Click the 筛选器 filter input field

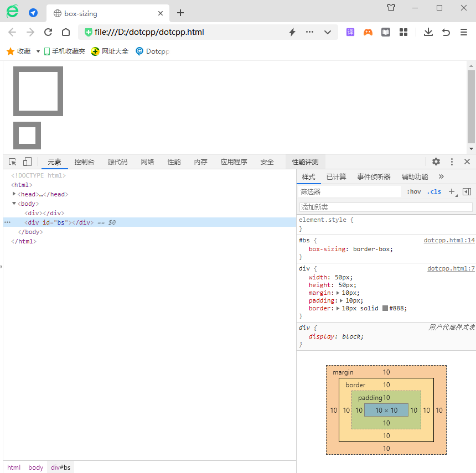tap(349, 191)
